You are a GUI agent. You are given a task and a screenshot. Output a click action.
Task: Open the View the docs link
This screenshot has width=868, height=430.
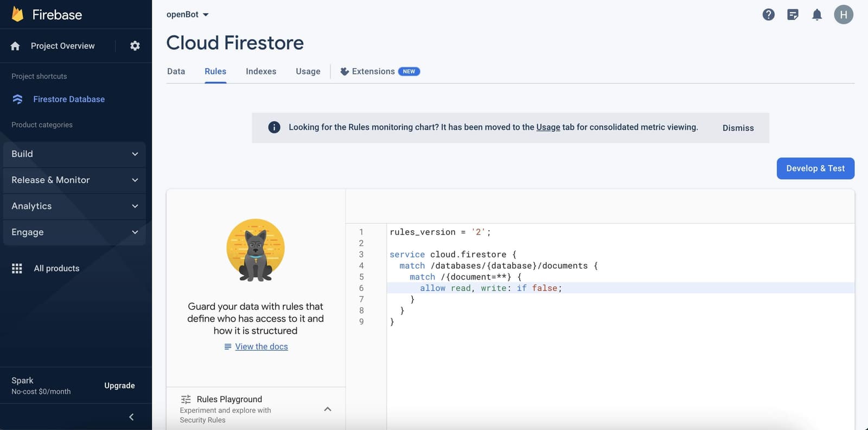click(x=261, y=347)
